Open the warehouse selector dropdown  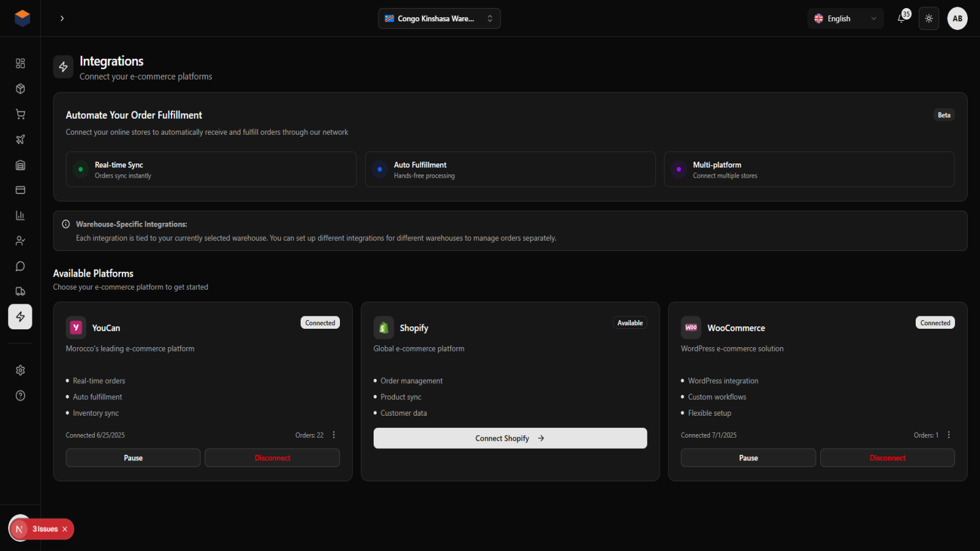(439, 18)
